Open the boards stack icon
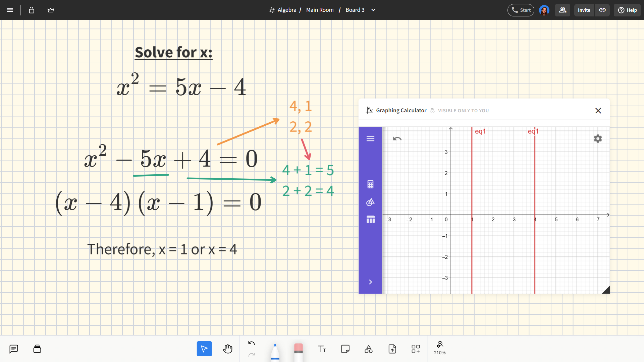The image size is (644, 362). [x=37, y=349]
